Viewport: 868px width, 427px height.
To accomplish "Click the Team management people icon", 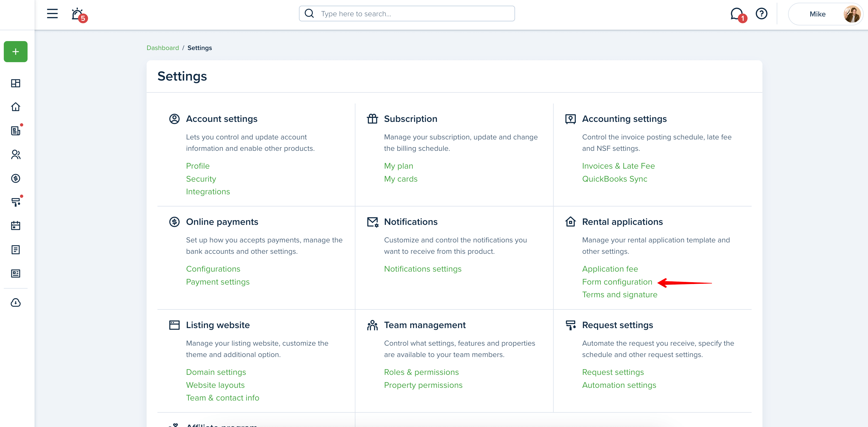I will coord(372,325).
